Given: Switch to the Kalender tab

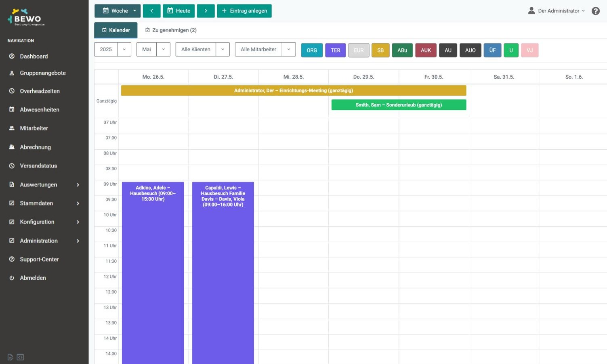Looking at the screenshot, I should 116,30.
